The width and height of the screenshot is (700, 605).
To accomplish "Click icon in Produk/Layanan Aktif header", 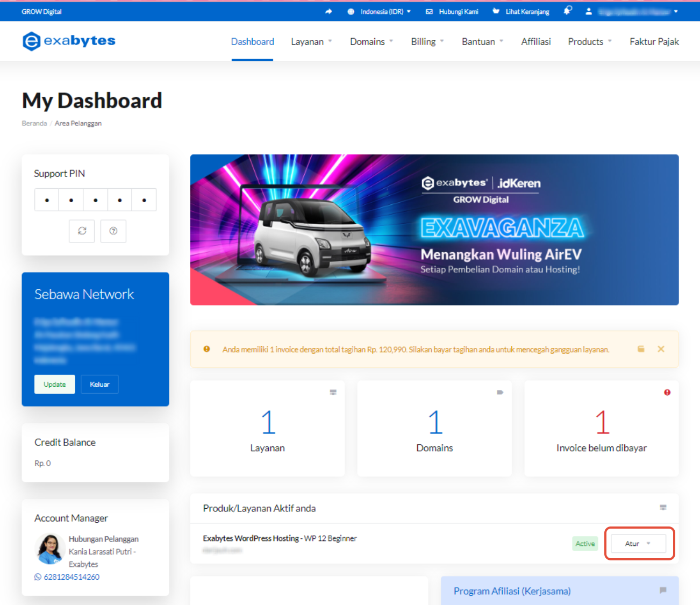I will pos(663,508).
